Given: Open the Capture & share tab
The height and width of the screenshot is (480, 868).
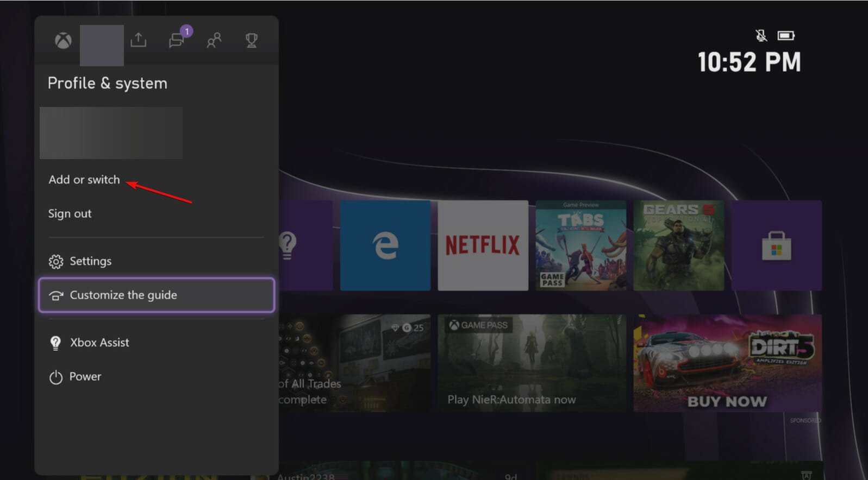Looking at the screenshot, I should pyautogui.click(x=139, y=40).
